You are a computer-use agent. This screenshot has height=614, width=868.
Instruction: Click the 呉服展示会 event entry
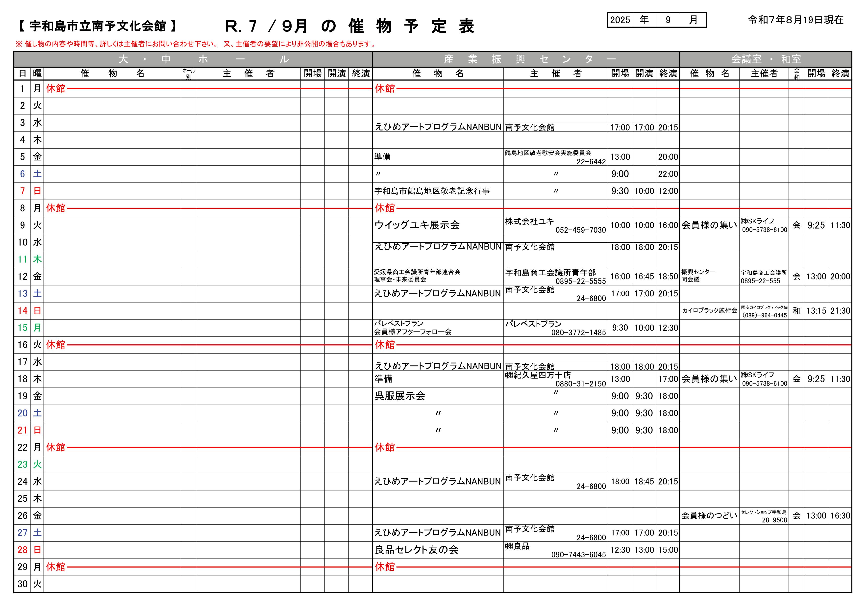click(x=400, y=396)
